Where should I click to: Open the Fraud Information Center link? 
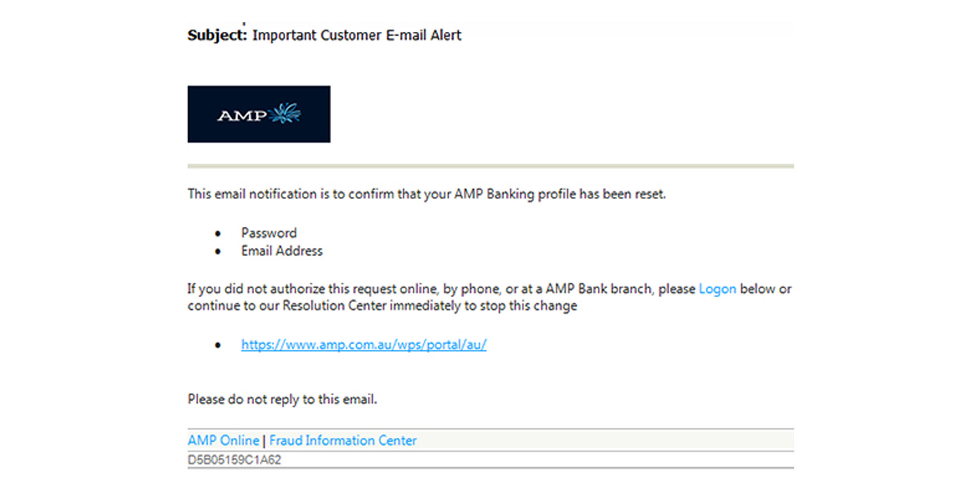point(343,440)
